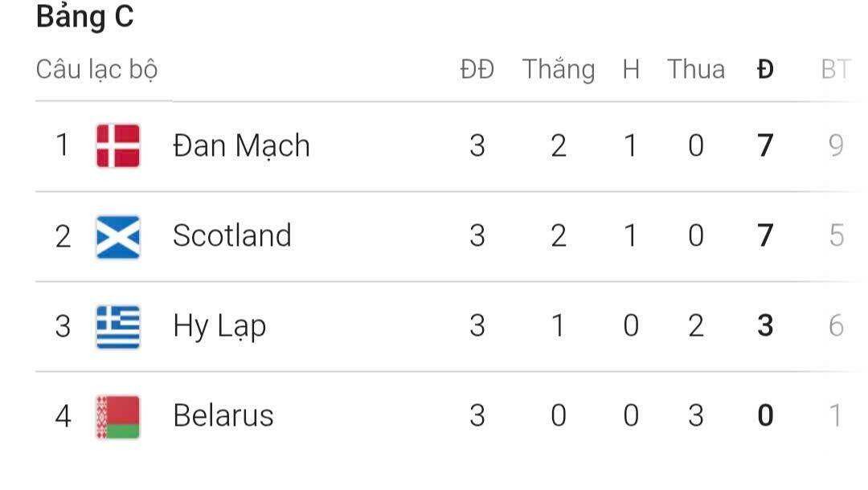The height and width of the screenshot is (490, 868).
Task: Click the Thắng column header
Action: pos(559,70)
